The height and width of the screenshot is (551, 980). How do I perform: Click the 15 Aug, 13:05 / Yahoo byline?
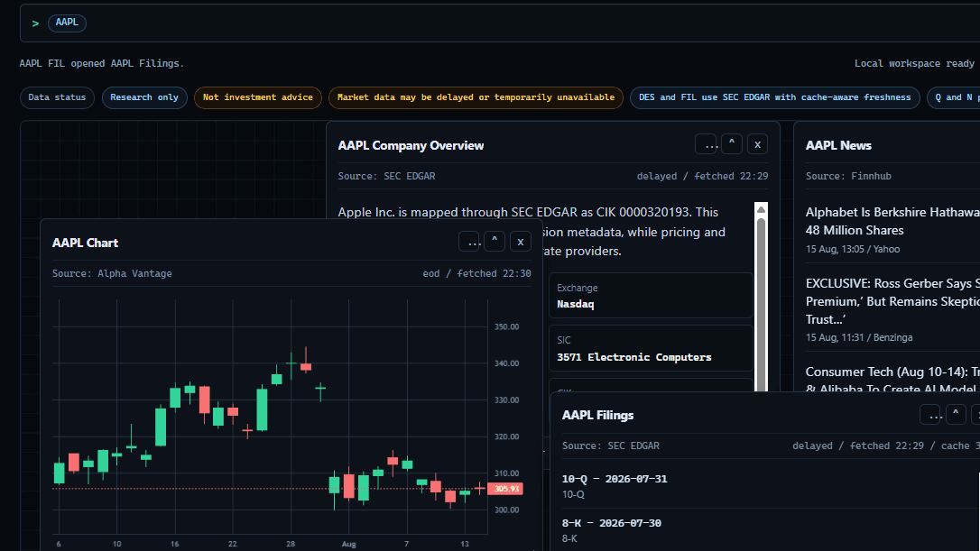(853, 249)
